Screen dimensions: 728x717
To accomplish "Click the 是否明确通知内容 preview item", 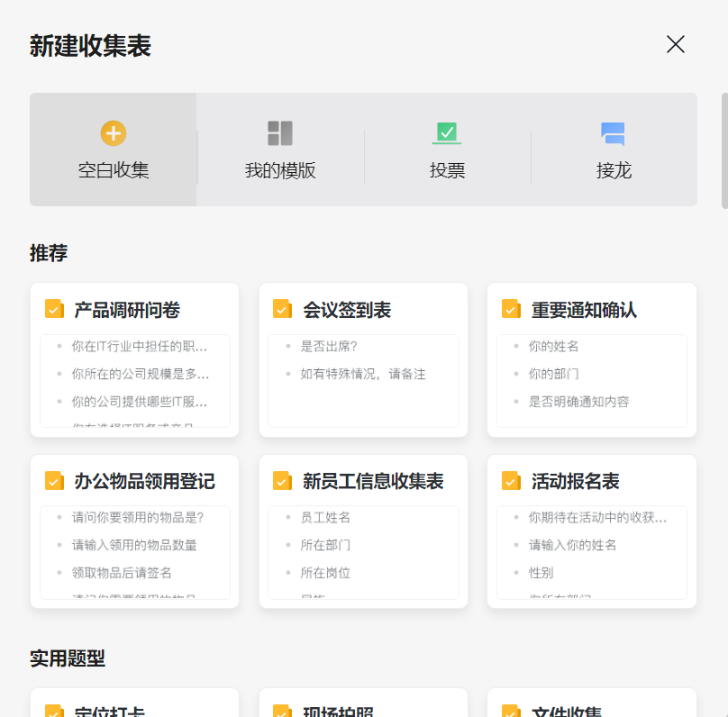I will (578, 402).
